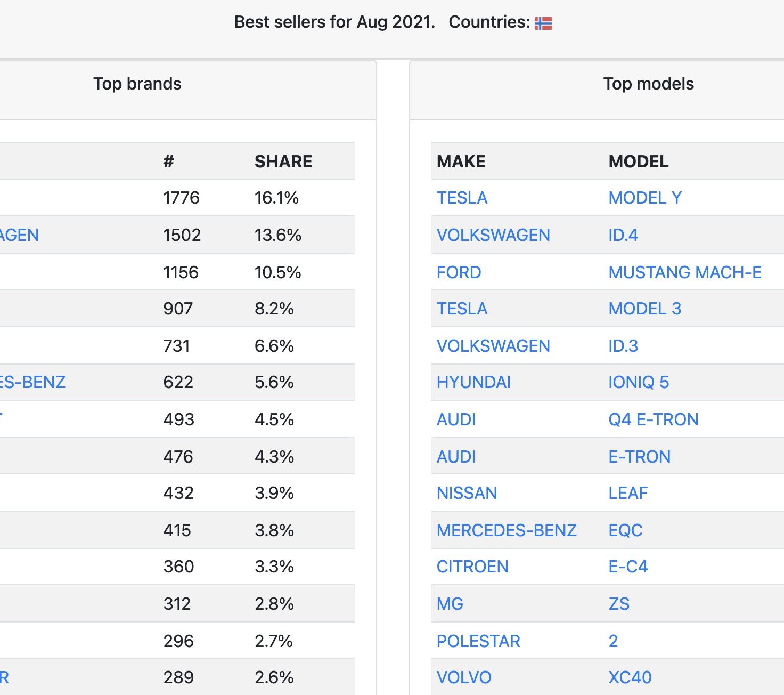Viewport: 784px width, 695px height.
Task: Open the E-C4 model link
Action: tap(628, 567)
